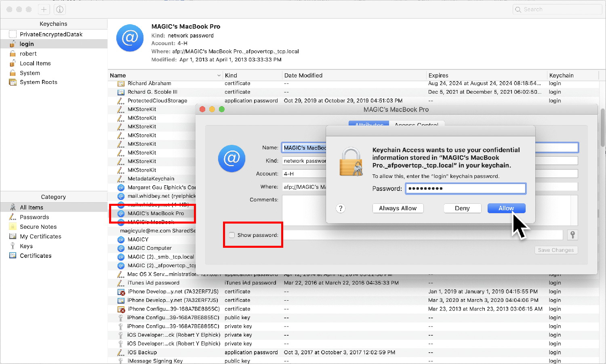Screen dimensions: 606x364
Task: Select iPhone Configu... certificate expiring Mar 23, 2013
Action: tap(353, 309)
